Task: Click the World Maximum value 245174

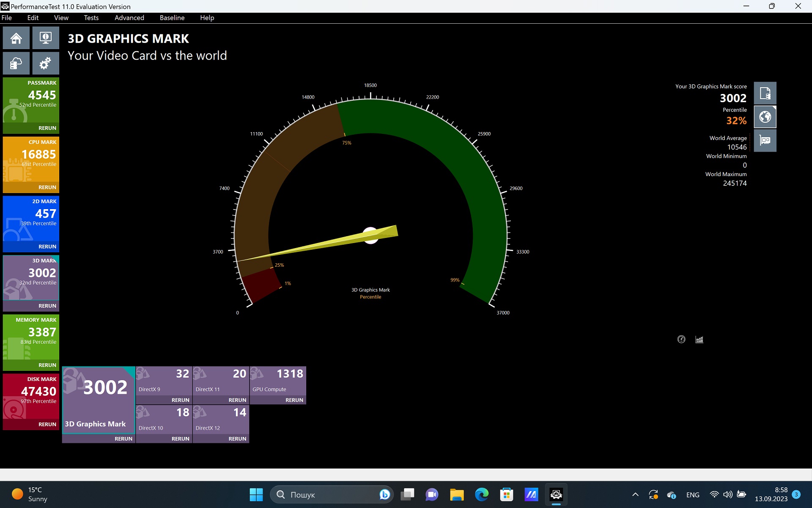Action: coord(735,183)
